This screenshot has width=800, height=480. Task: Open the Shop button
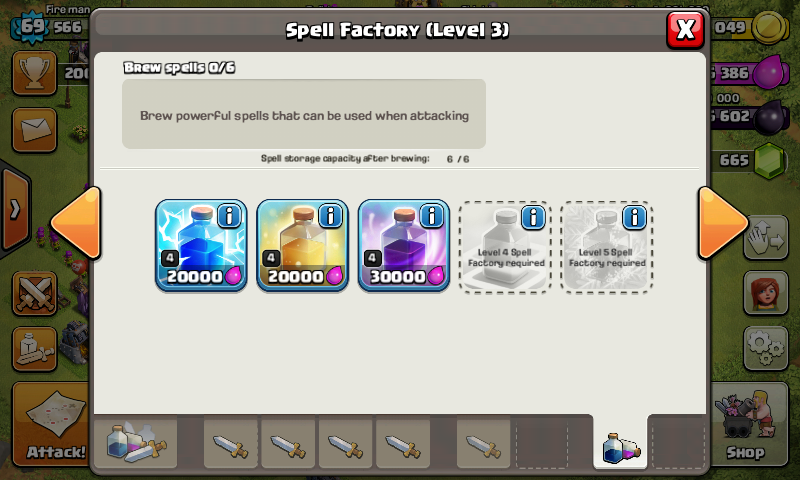747,424
